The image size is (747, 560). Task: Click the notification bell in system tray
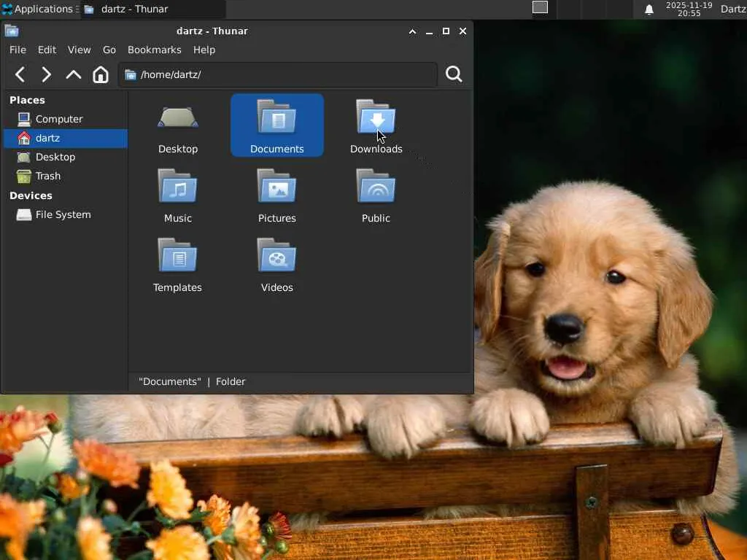(649, 9)
